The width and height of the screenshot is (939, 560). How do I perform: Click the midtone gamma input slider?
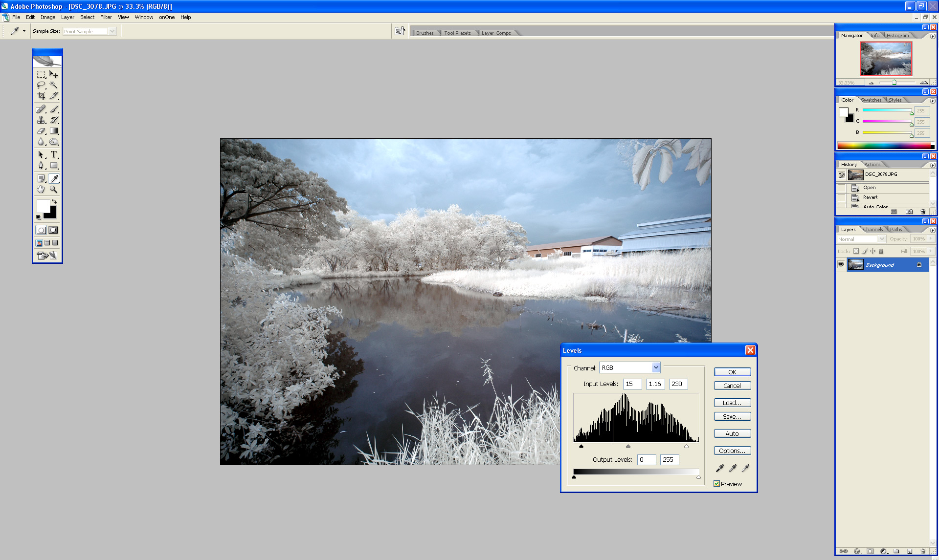[x=628, y=446]
